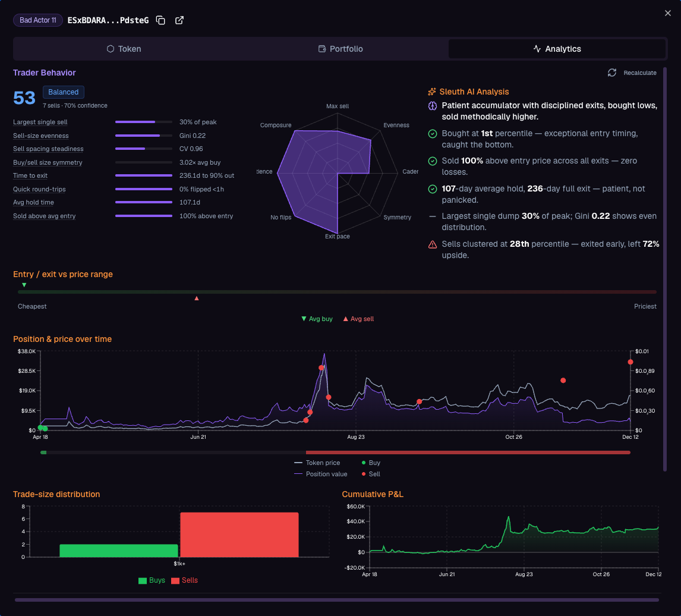Click the red avg sell marker on price range
This screenshot has width=681, height=616.
pyautogui.click(x=197, y=298)
